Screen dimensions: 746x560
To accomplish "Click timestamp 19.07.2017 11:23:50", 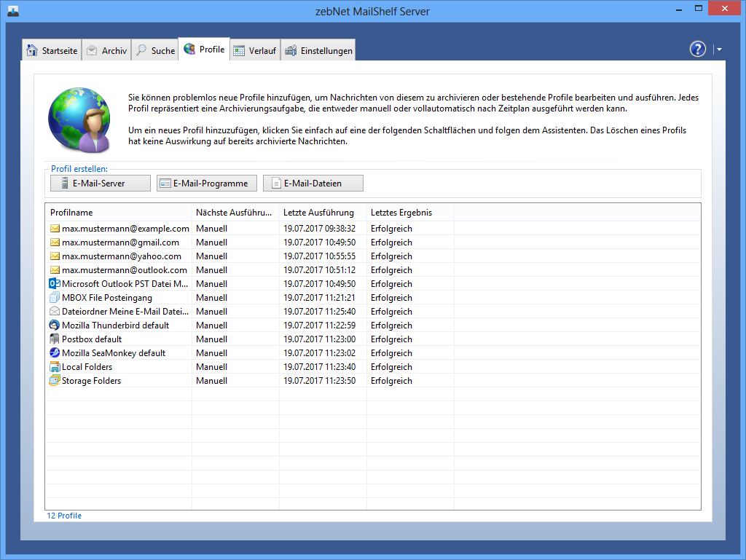I will (x=319, y=380).
